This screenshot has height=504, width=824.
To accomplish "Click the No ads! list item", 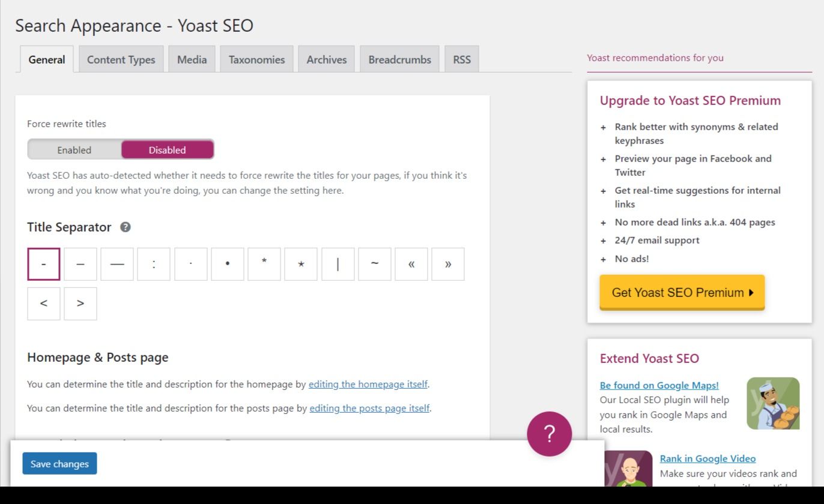I will (632, 259).
